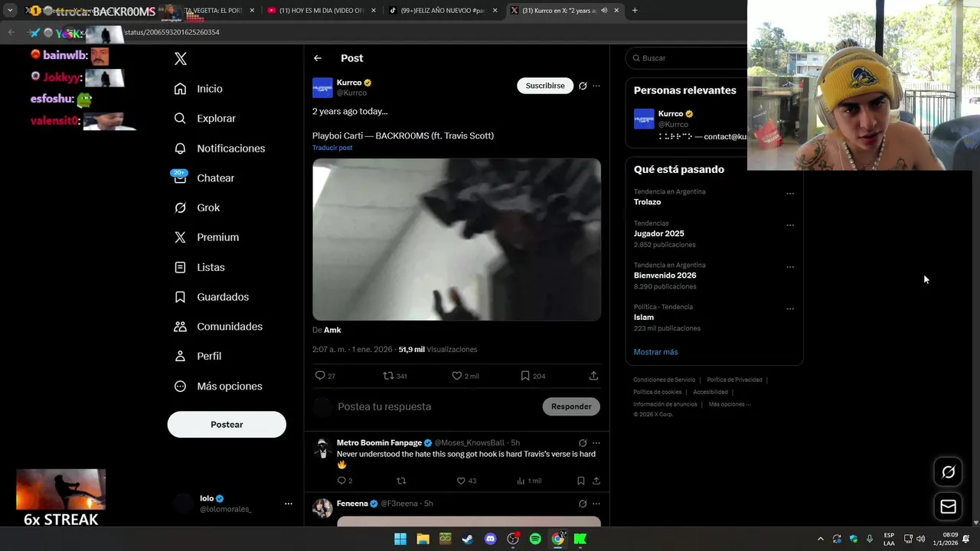Open Windows Start menu

(x=400, y=539)
